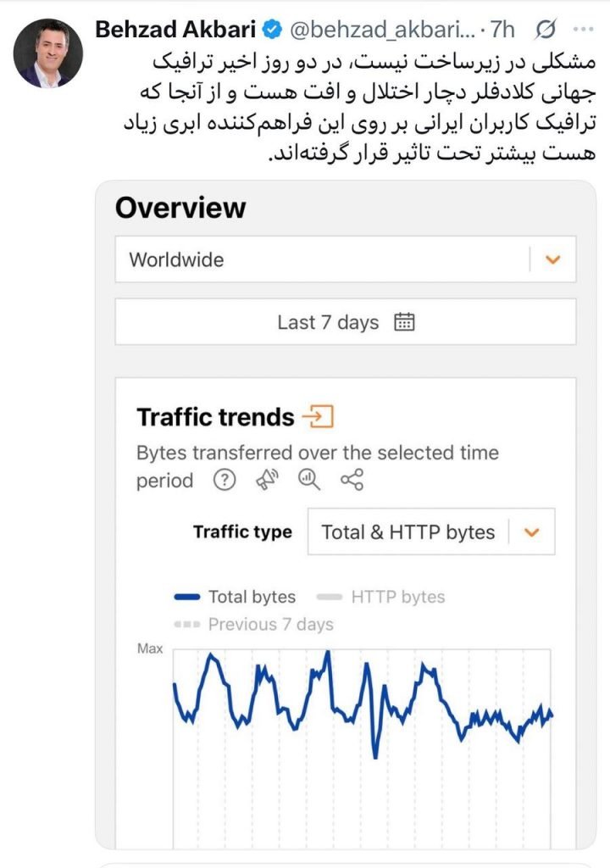Image resolution: width=610 pixels, height=868 pixels.
Task: Open Behzad Akbari's profile name link
Action: coord(175,30)
